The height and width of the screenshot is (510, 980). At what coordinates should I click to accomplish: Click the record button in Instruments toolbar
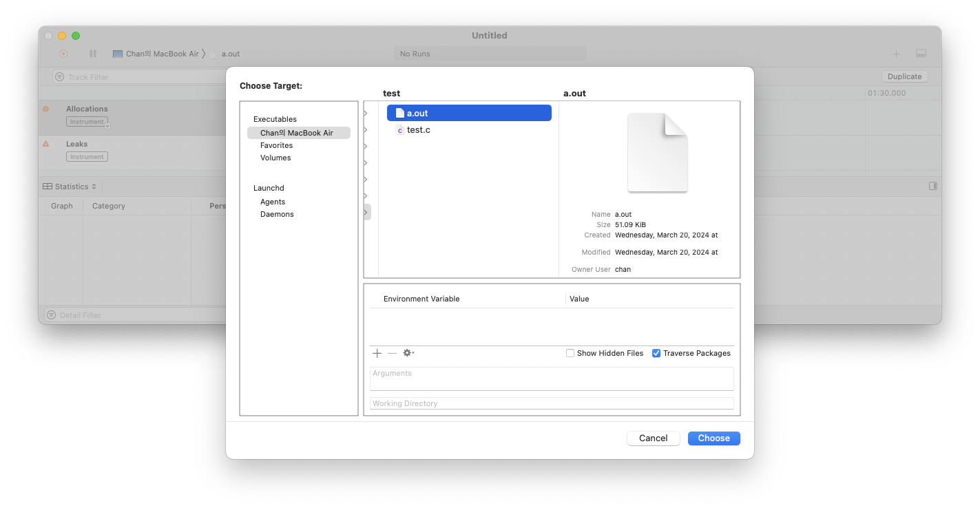pos(63,54)
